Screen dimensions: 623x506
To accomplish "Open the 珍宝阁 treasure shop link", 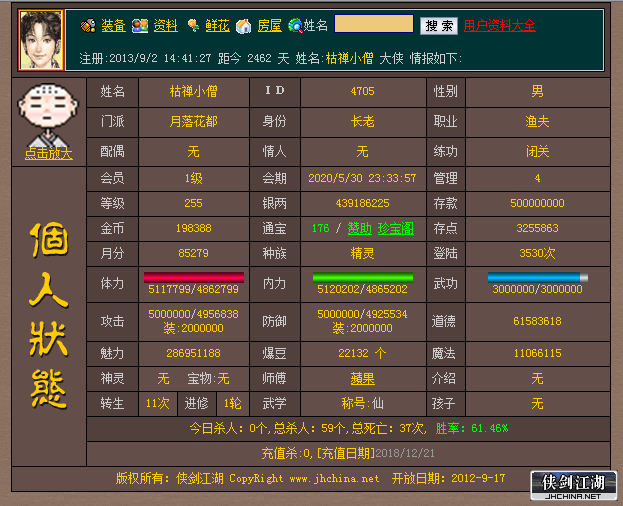I will coord(396,228).
